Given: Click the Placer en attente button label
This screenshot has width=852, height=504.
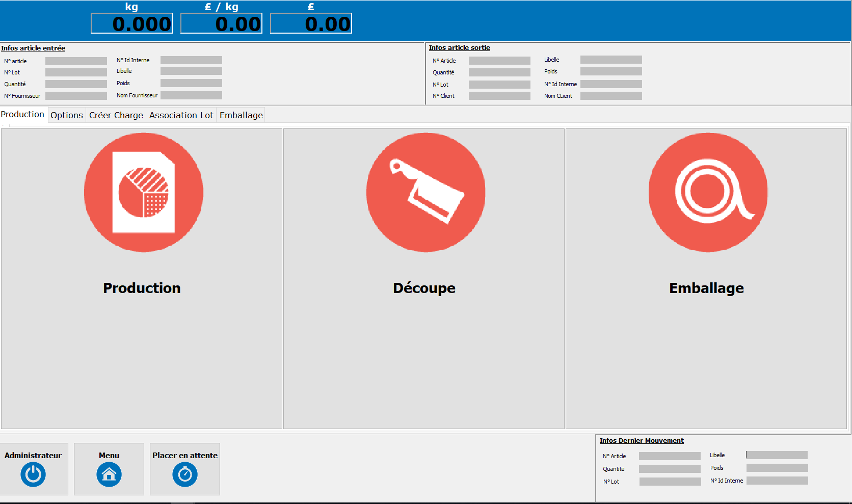Looking at the screenshot, I should [185, 455].
